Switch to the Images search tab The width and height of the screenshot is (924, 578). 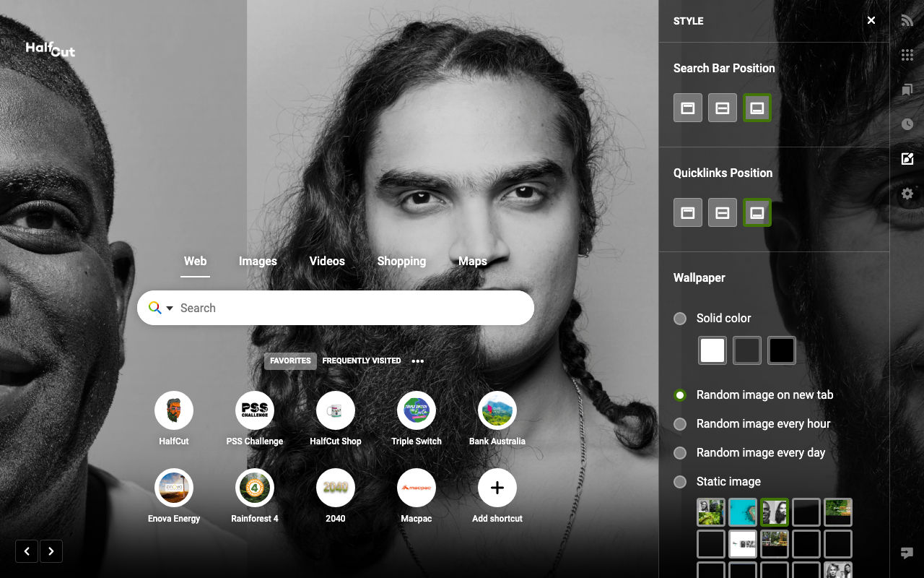258,262
